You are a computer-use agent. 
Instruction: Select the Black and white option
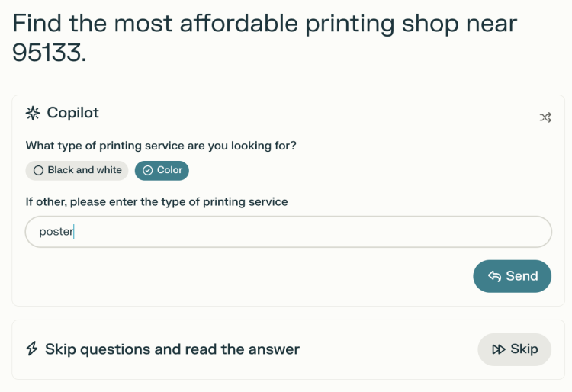(x=77, y=170)
